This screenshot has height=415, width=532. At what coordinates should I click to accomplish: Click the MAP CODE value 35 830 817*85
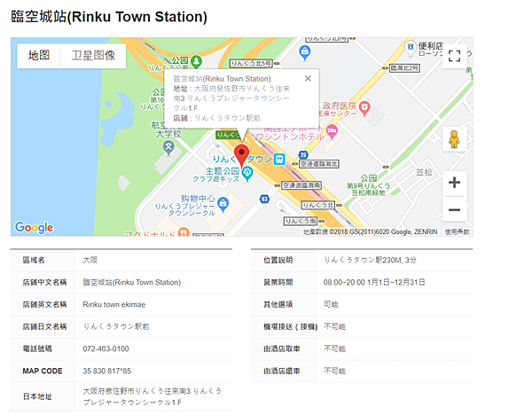pos(107,371)
